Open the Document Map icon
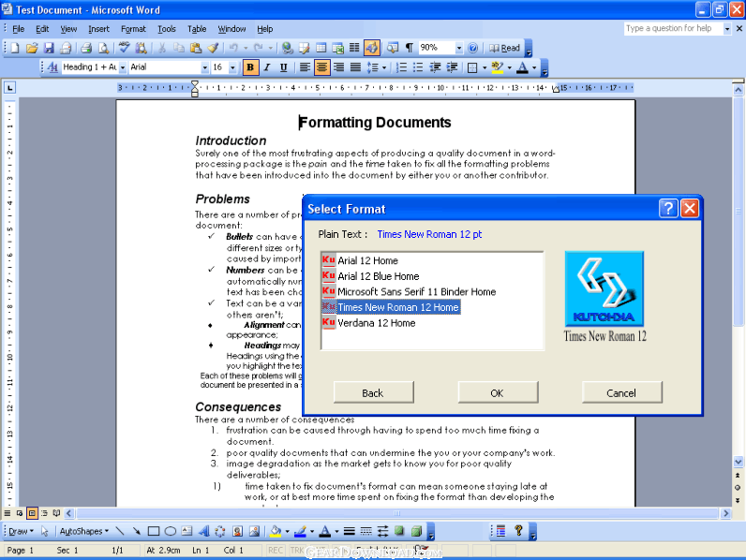This screenshot has width=746, height=560. click(x=393, y=48)
